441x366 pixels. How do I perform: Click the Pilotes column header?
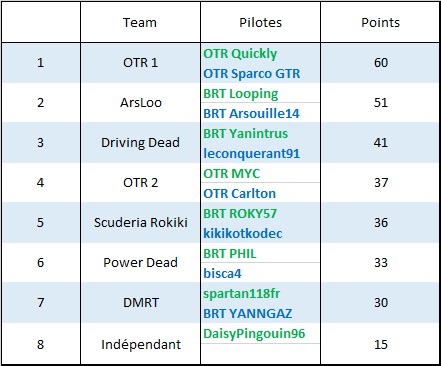click(260, 23)
